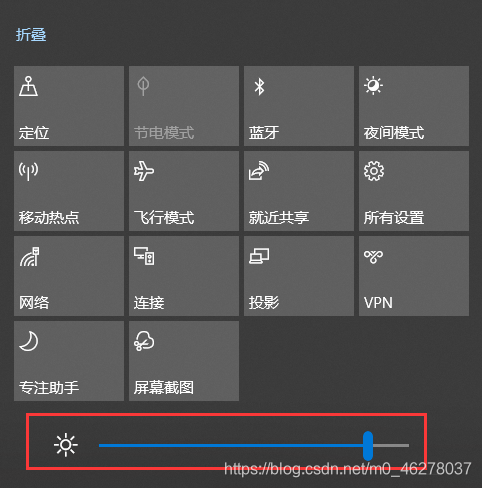482x488 pixels.
Task: Click the brightness sun icon
Action: (x=66, y=445)
